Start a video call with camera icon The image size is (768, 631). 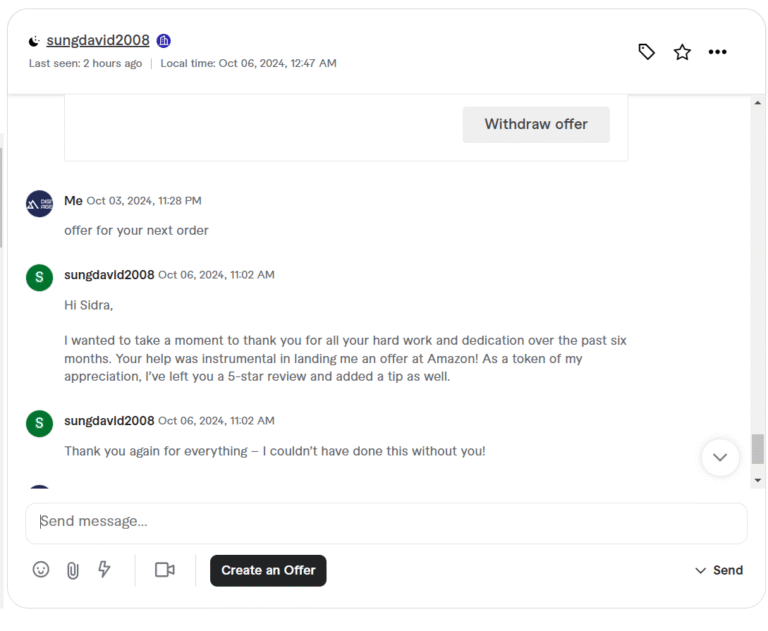click(165, 570)
